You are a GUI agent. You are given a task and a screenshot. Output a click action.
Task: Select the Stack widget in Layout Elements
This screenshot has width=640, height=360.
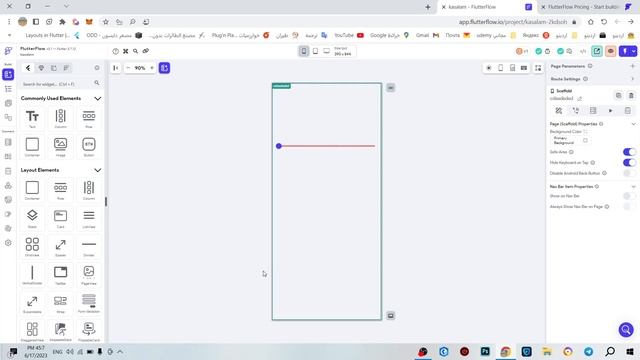[x=32, y=218]
